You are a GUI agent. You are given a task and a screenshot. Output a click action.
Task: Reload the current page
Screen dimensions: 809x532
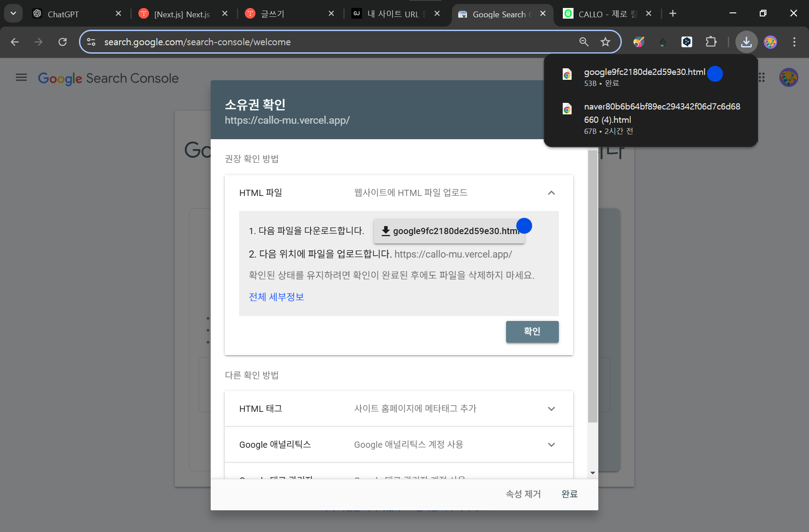pyautogui.click(x=63, y=42)
